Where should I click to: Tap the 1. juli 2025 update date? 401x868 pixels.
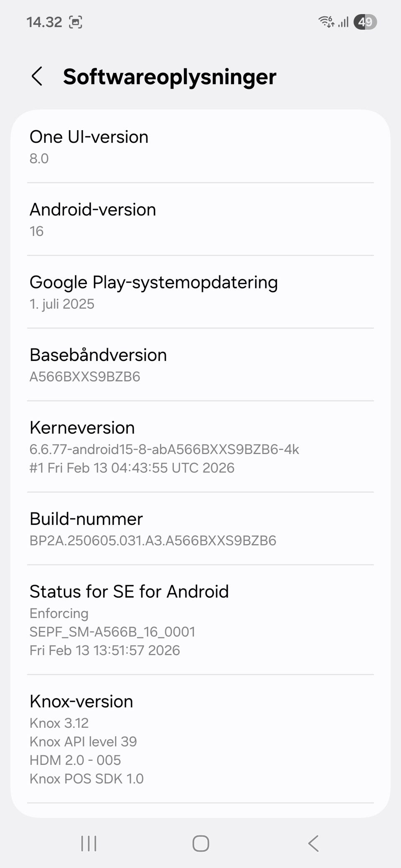[x=62, y=304]
